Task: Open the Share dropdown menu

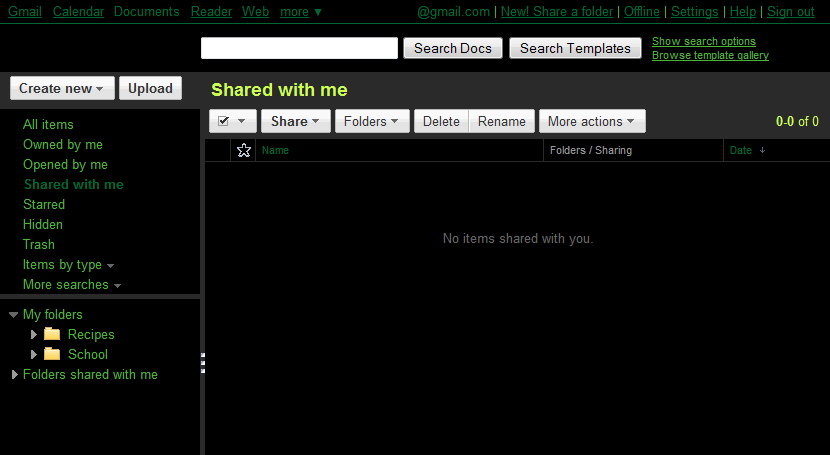Action: pos(295,121)
